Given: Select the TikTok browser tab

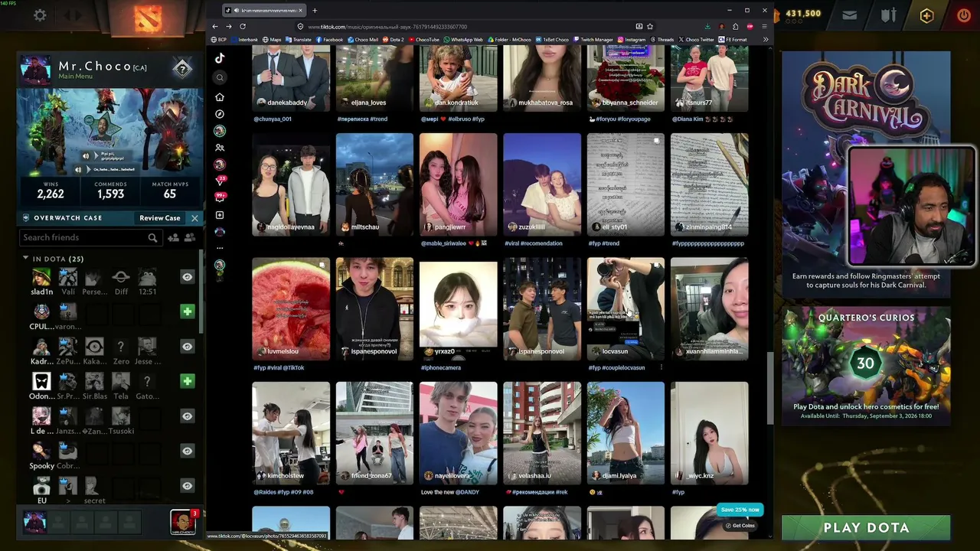Looking at the screenshot, I should [263, 11].
